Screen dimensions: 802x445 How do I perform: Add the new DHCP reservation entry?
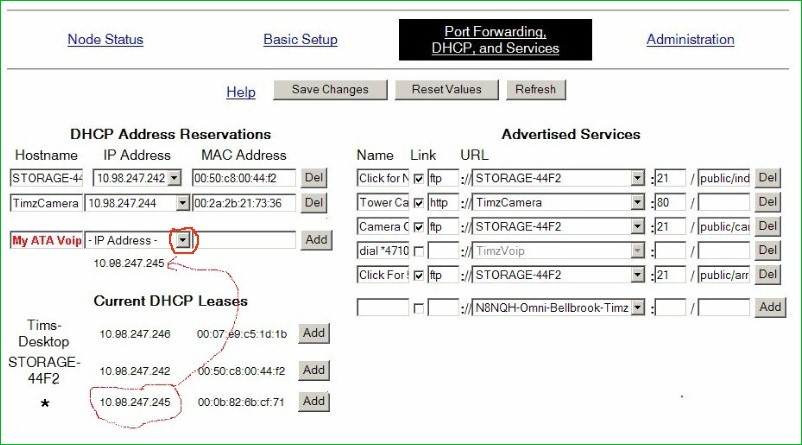coord(316,240)
